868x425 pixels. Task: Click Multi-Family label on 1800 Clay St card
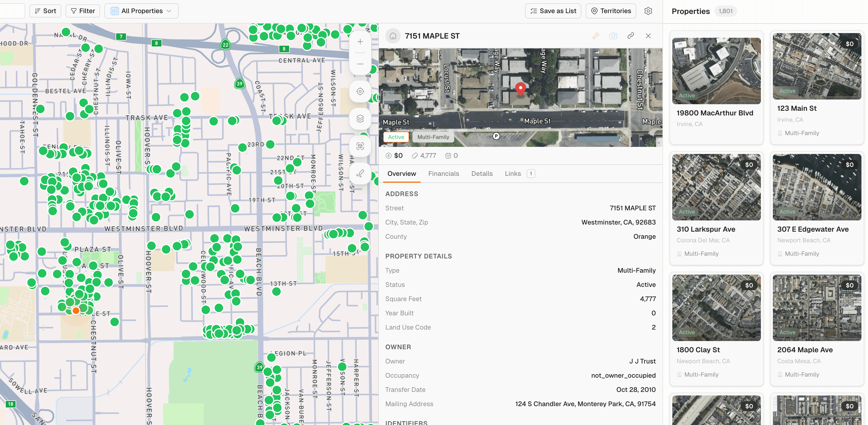[701, 374]
